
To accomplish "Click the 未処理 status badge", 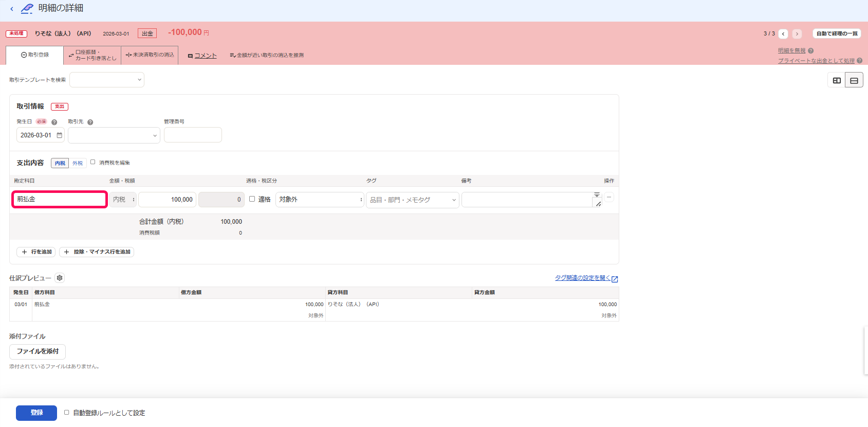I will pyautogui.click(x=16, y=33).
